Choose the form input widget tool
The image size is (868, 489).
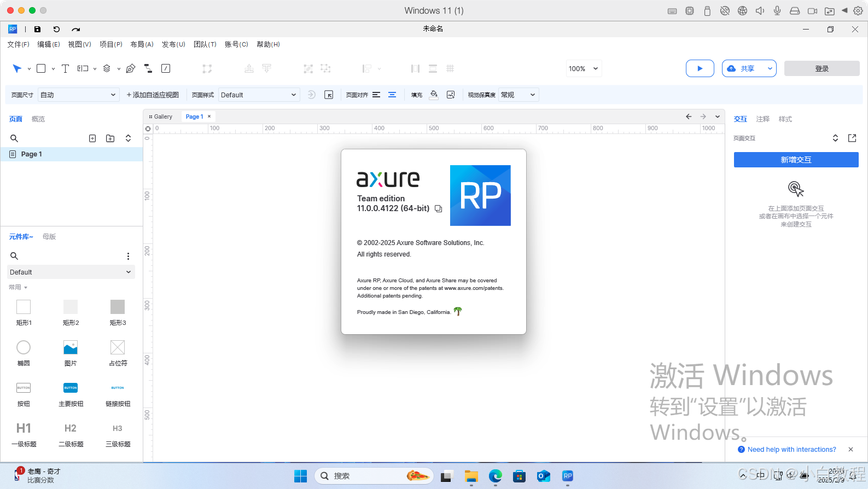(83, 68)
